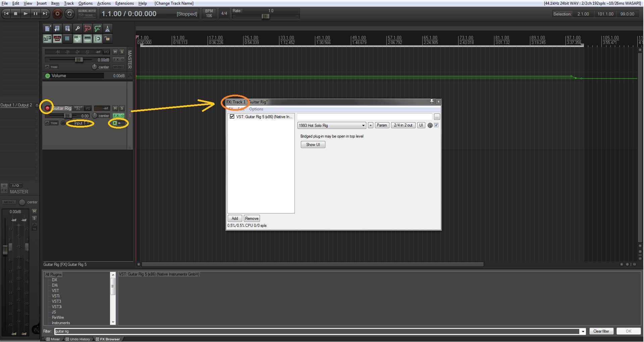Toggle the auto-crossfade toolbar icon
This screenshot has width=644, height=342.
point(47,39)
